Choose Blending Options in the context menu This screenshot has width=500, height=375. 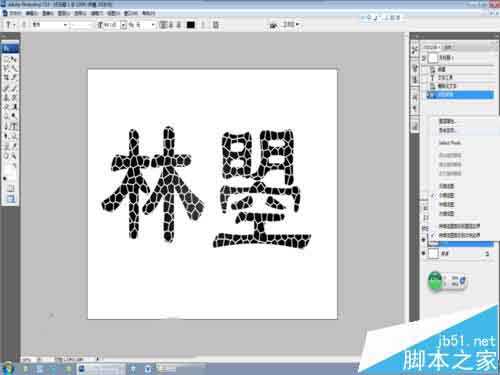(x=447, y=130)
